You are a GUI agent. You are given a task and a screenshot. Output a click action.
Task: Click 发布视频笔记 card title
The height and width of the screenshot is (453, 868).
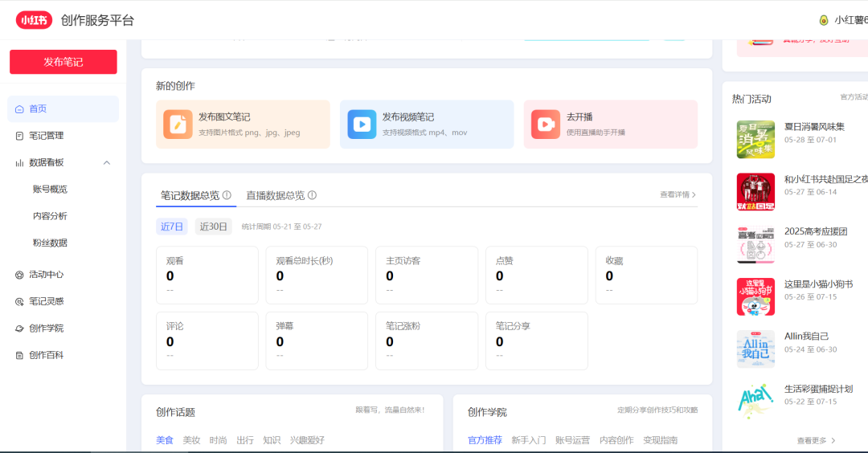pyautogui.click(x=408, y=116)
